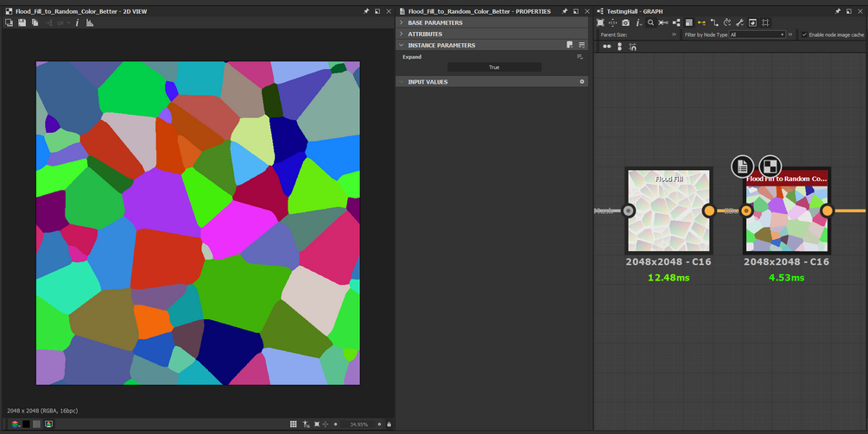Expand the Attributes section
Screen dimensions: 868x434
425,34
